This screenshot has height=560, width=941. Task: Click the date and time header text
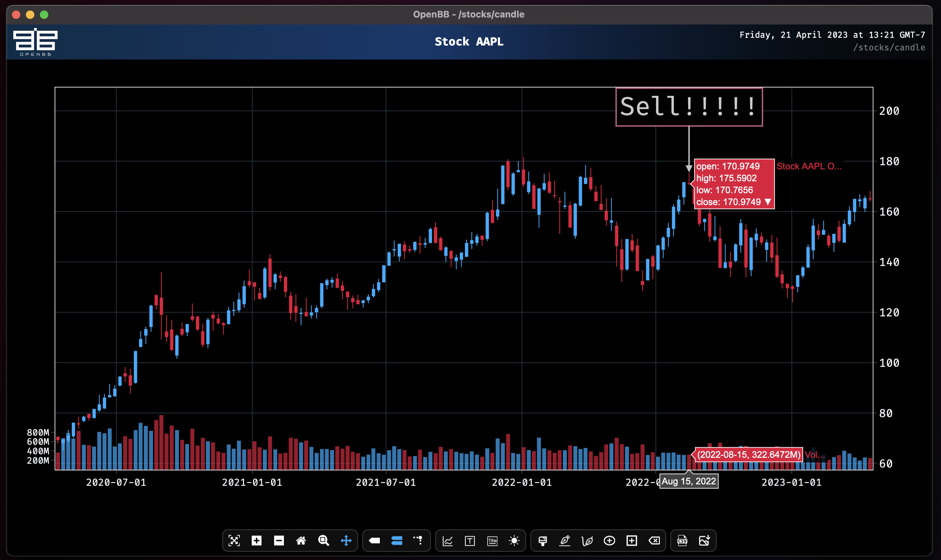[x=832, y=35]
